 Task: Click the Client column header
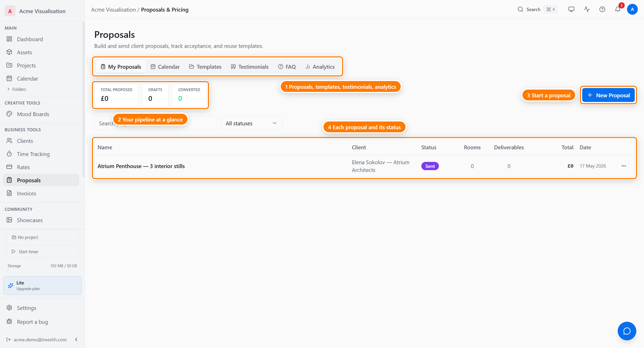359,147
